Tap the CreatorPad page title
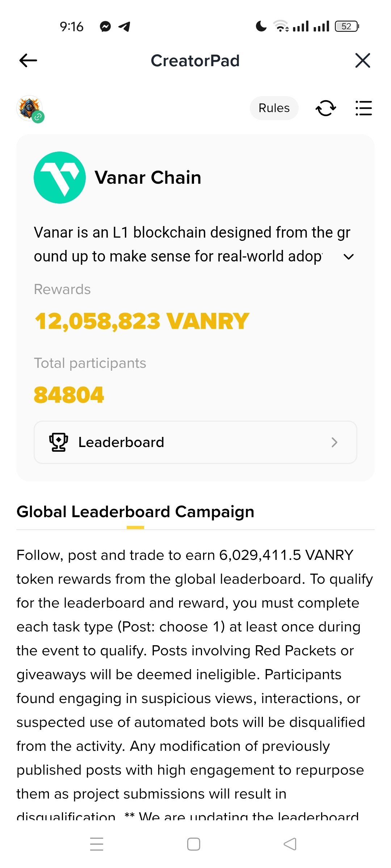 click(195, 61)
